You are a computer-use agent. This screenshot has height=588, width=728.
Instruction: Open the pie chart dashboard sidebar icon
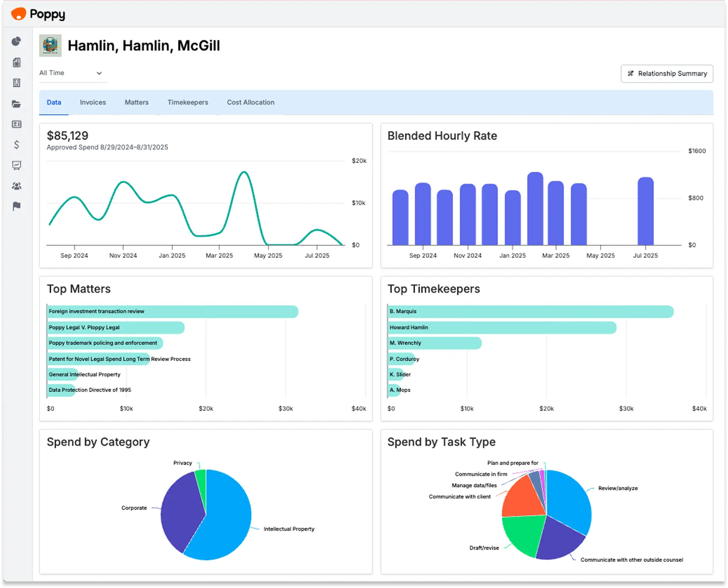tap(16, 41)
